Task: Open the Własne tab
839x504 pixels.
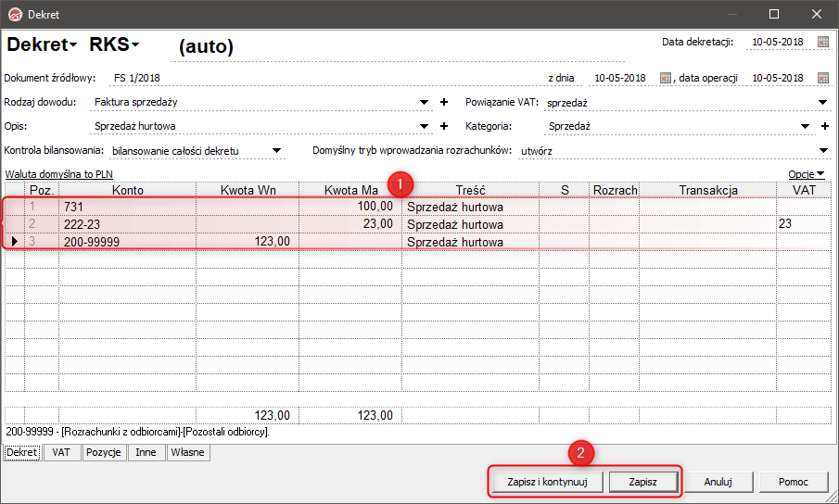Action: pyautogui.click(x=188, y=452)
